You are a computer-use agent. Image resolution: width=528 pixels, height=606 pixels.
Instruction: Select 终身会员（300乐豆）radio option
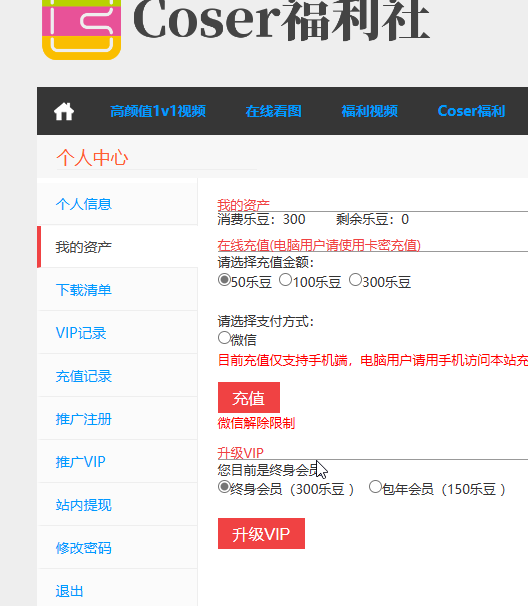tap(224, 487)
